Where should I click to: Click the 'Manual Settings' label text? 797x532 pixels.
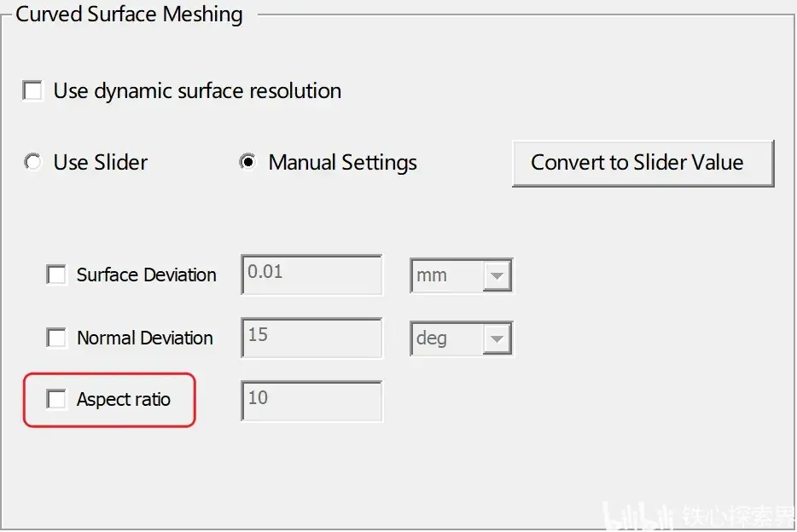pos(342,163)
